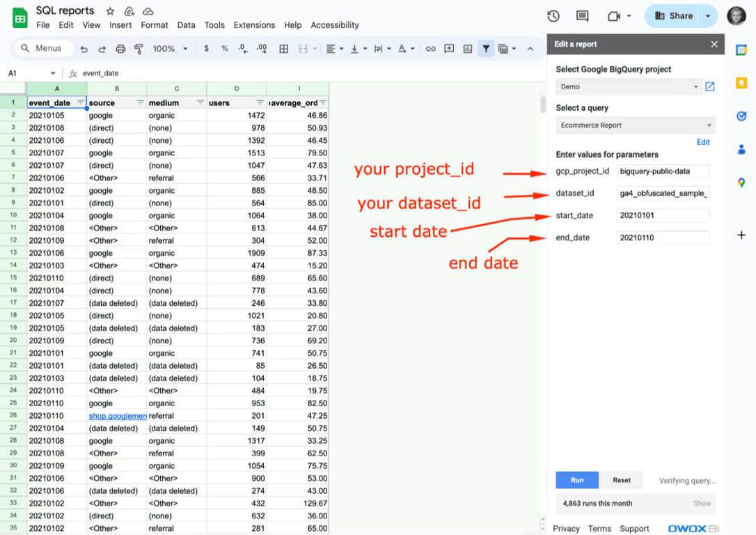Open version history clock icon
Screen dimensions: 756x535
[553, 16]
